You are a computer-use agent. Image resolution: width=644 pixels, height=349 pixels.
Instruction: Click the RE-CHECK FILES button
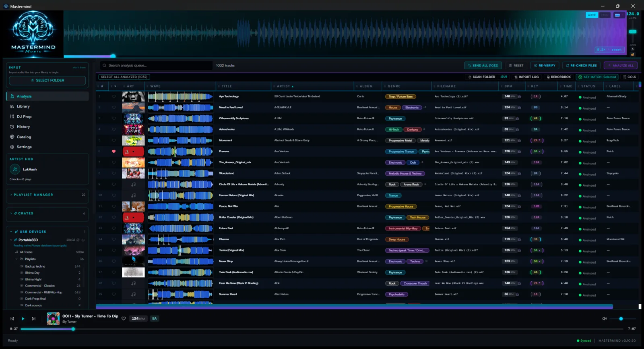coord(582,65)
